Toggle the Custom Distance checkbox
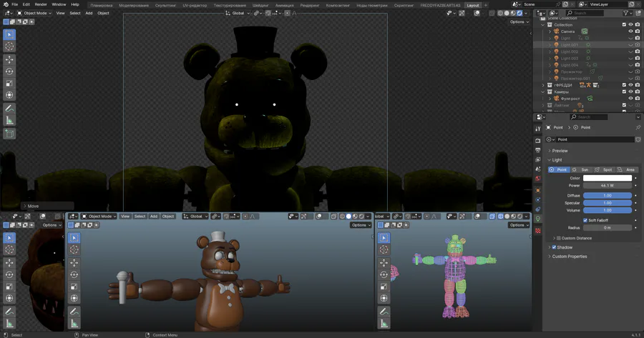This screenshot has width=644, height=338. [x=559, y=238]
